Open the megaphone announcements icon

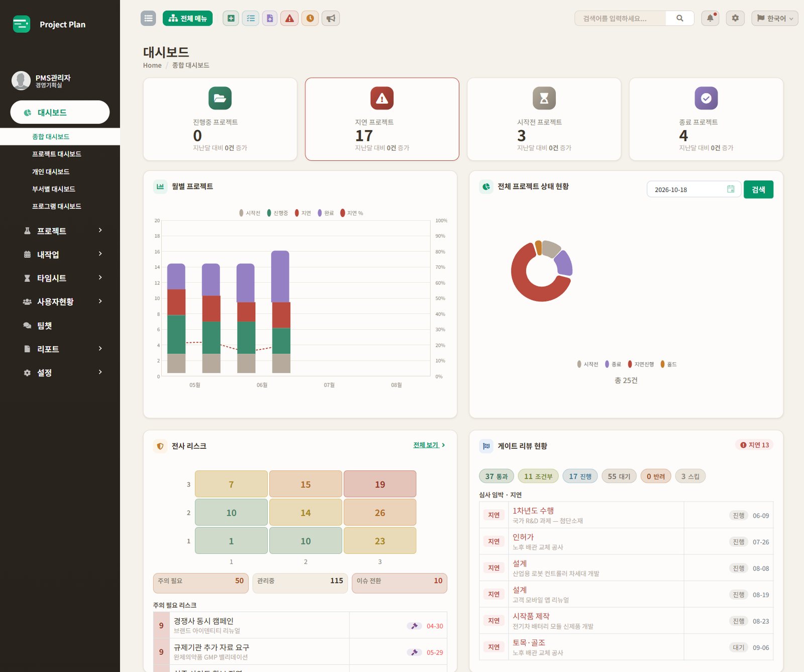tap(331, 18)
